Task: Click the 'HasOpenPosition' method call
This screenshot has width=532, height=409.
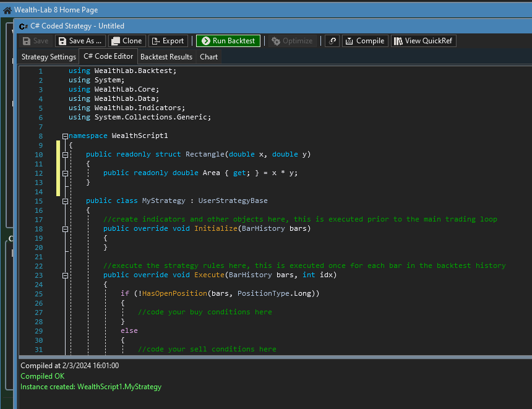Action: [x=174, y=293]
